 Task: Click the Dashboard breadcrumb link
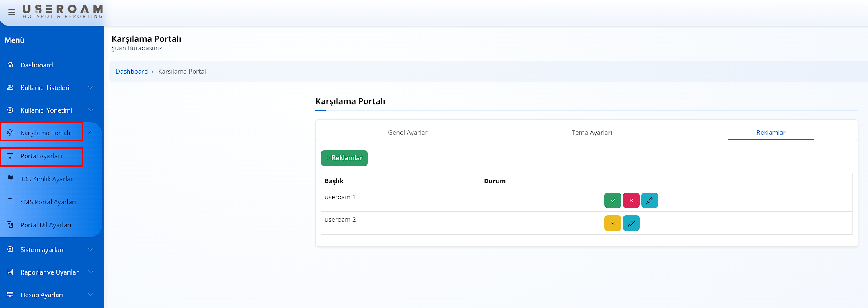point(132,72)
